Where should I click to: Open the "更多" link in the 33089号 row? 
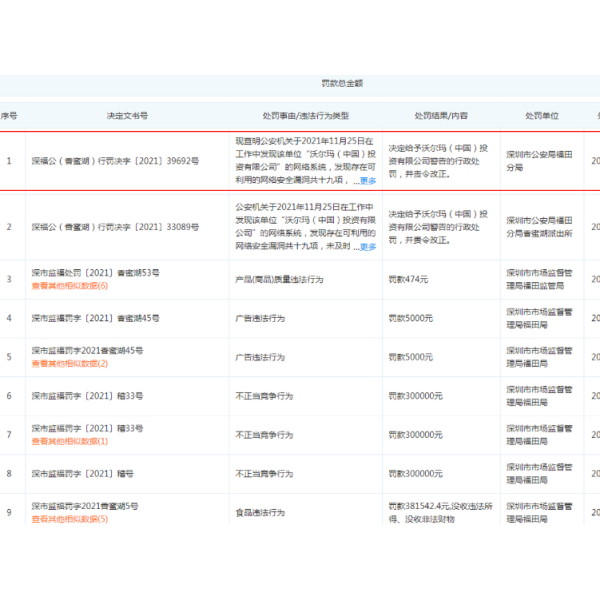pos(368,247)
